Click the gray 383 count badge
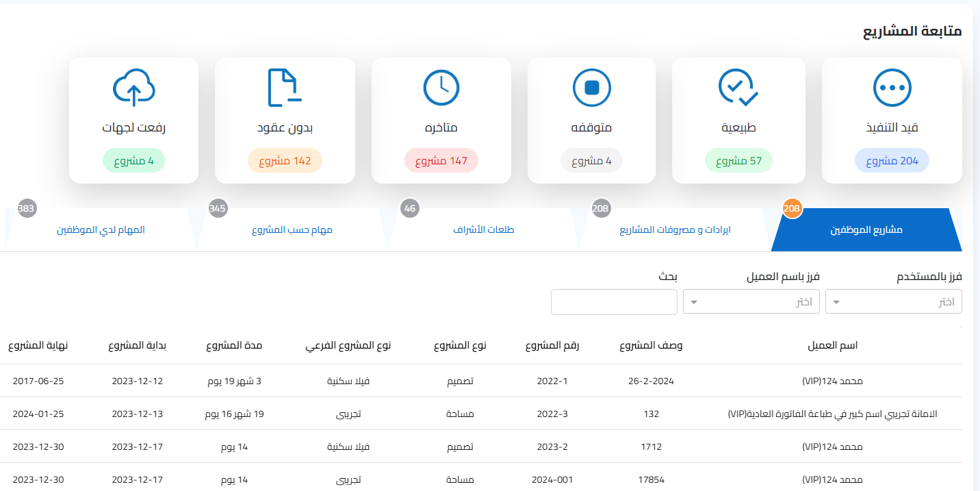This screenshot has height=491, width=980. point(27,208)
